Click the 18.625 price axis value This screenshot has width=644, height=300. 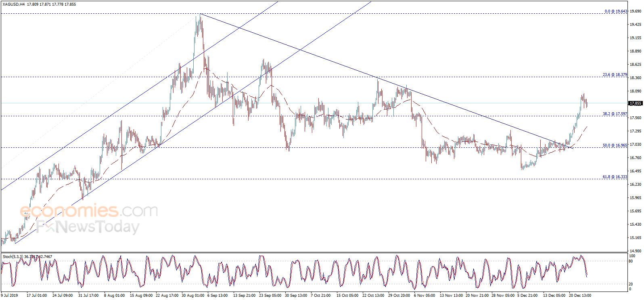[636, 65]
